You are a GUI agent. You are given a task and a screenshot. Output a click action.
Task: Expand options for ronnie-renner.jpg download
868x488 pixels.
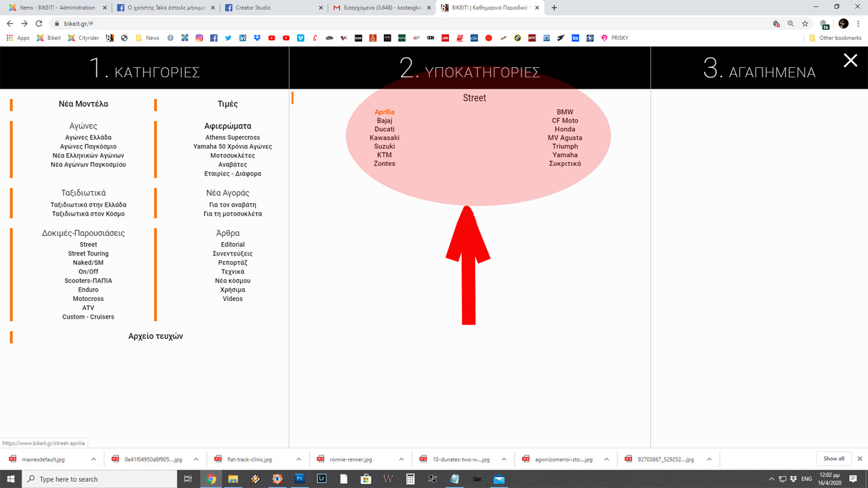pos(401,459)
